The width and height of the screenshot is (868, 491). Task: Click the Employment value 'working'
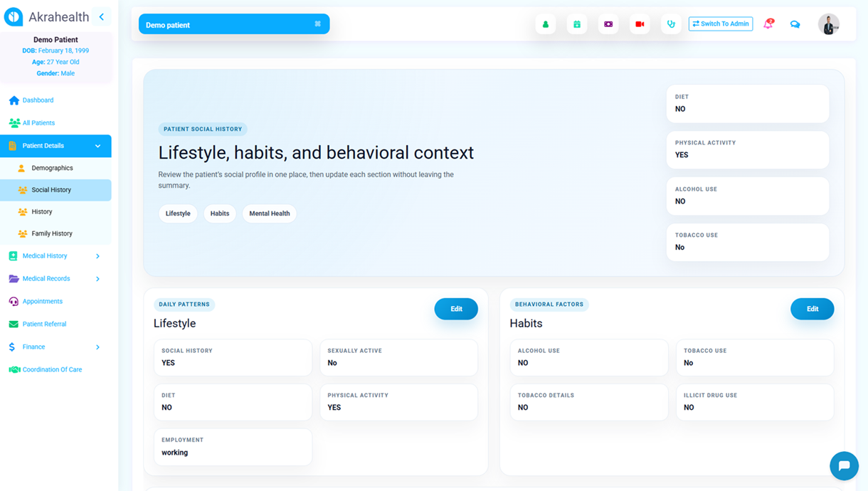[175, 453]
